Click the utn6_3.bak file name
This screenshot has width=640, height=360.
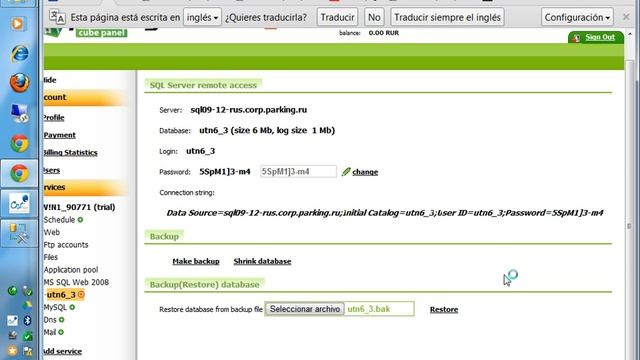coord(369,309)
